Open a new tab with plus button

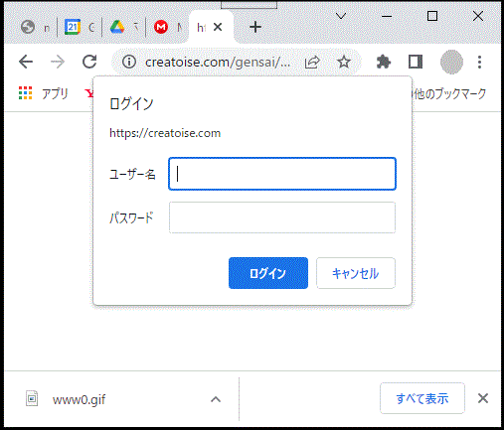coord(255,27)
